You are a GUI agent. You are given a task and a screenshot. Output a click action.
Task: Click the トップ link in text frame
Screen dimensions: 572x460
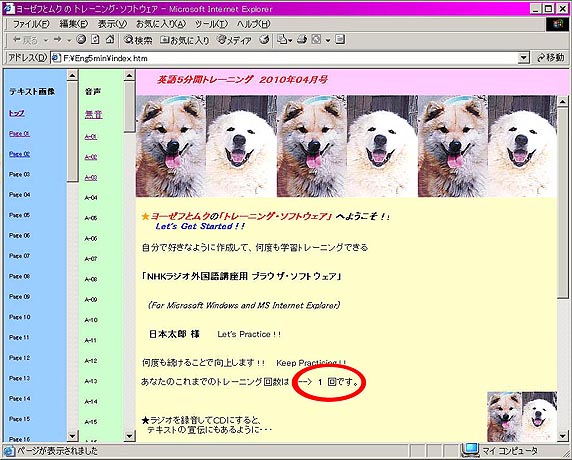pos(17,113)
